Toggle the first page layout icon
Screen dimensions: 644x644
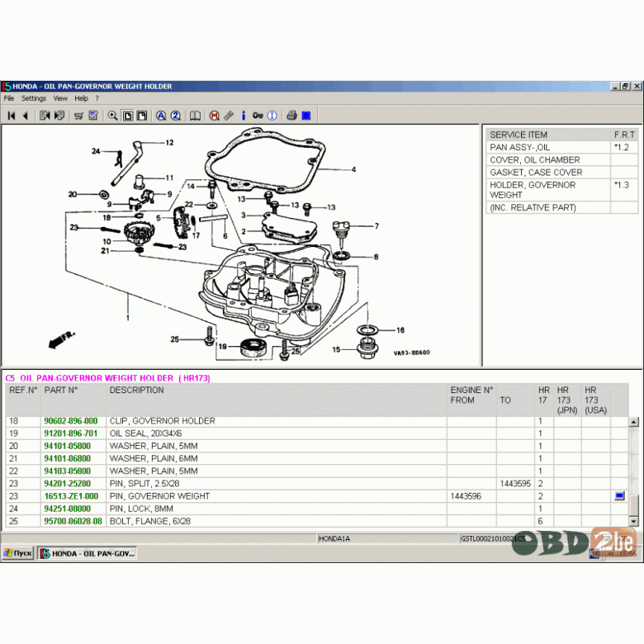pyautogui.click(x=128, y=116)
